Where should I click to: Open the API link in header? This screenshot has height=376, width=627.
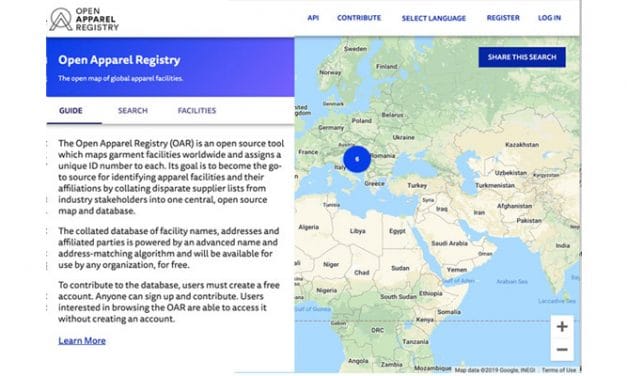point(313,18)
